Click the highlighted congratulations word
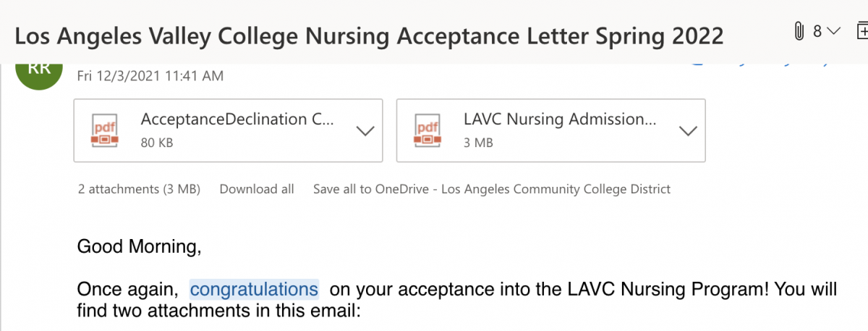This screenshot has height=331, width=868. 254,290
